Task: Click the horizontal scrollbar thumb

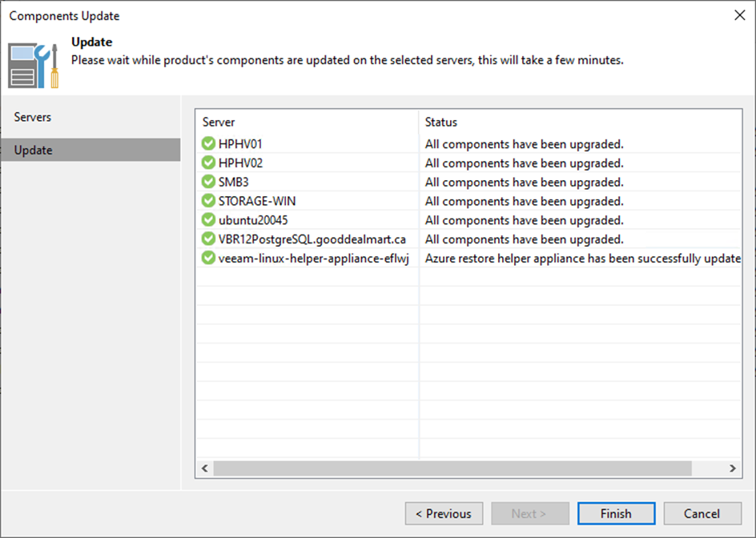Action: [x=452, y=468]
